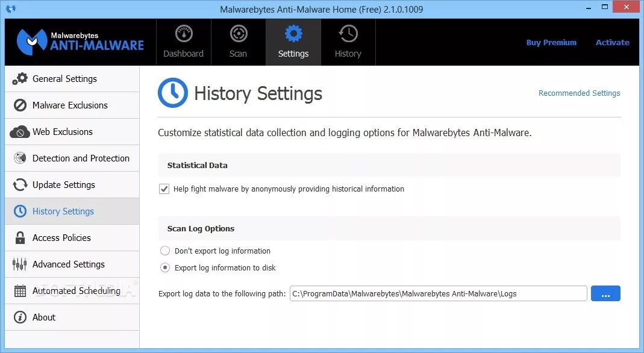Image resolution: width=644 pixels, height=353 pixels.
Task: Open Automated Scheduling settings
Action: pyautogui.click(x=72, y=290)
